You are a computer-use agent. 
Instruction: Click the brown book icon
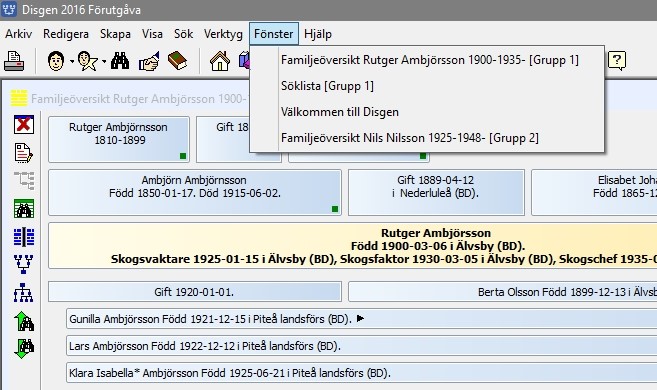click(x=177, y=61)
